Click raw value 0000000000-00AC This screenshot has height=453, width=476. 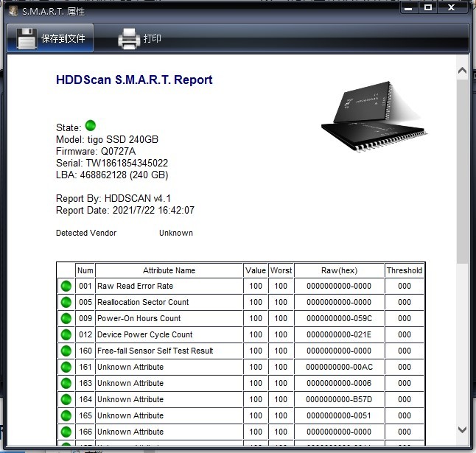[339, 367]
